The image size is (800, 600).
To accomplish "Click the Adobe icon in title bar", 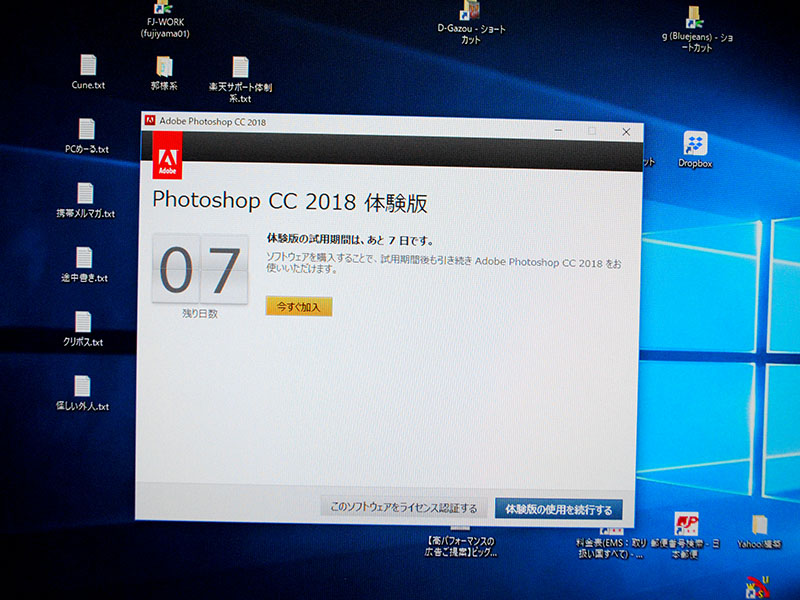I will tap(150, 120).
